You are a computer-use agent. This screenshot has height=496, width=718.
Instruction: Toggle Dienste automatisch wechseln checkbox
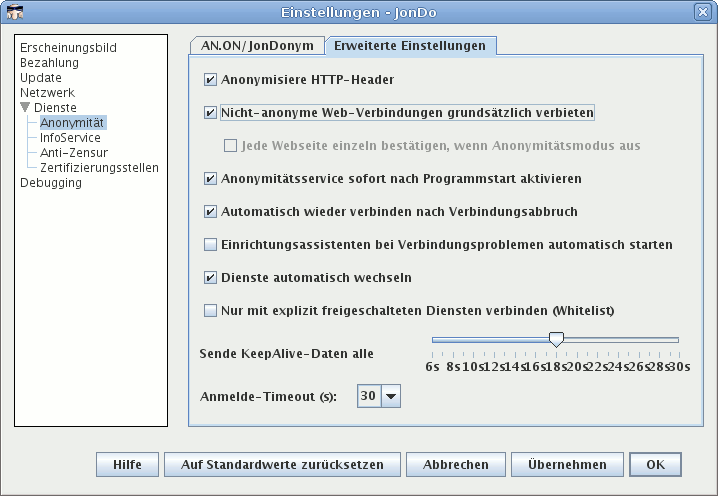coord(210,278)
